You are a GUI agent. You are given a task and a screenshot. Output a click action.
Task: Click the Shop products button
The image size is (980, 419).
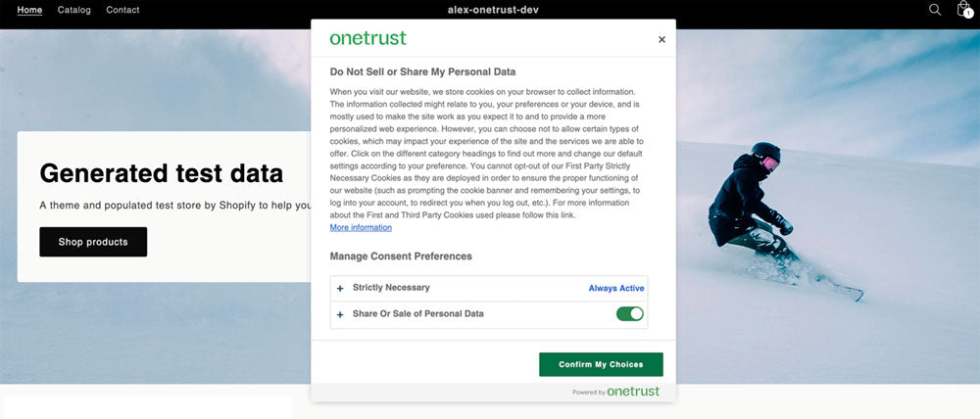pyautogui.click(x=93, y=242)
